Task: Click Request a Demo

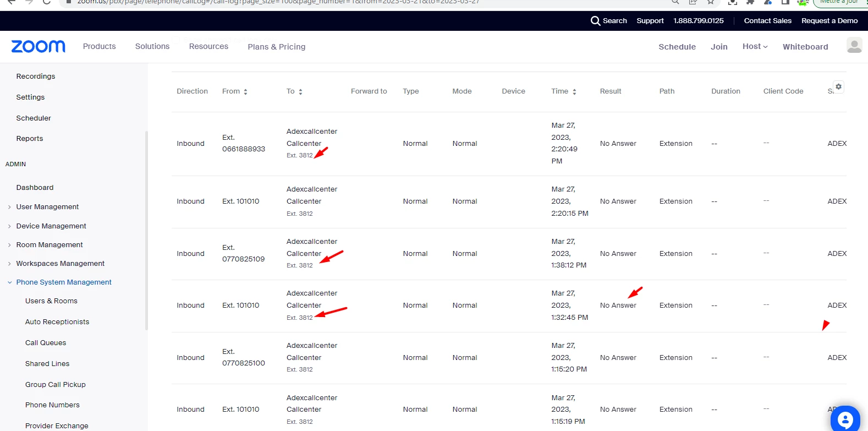Action: [x=829, y=21]
